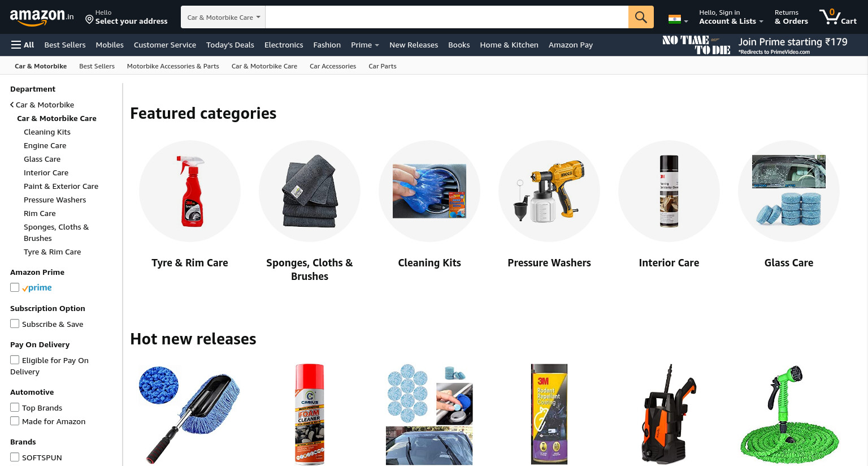The height and width of the screenshot is (466, 868).
Task: Open the shopping cart icon
Action: point(837,17)
